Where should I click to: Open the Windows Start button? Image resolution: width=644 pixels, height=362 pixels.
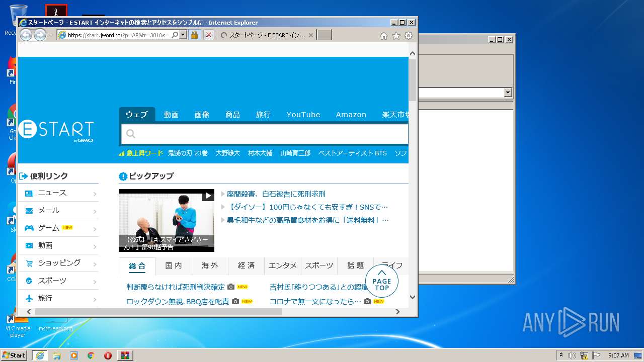14,355
